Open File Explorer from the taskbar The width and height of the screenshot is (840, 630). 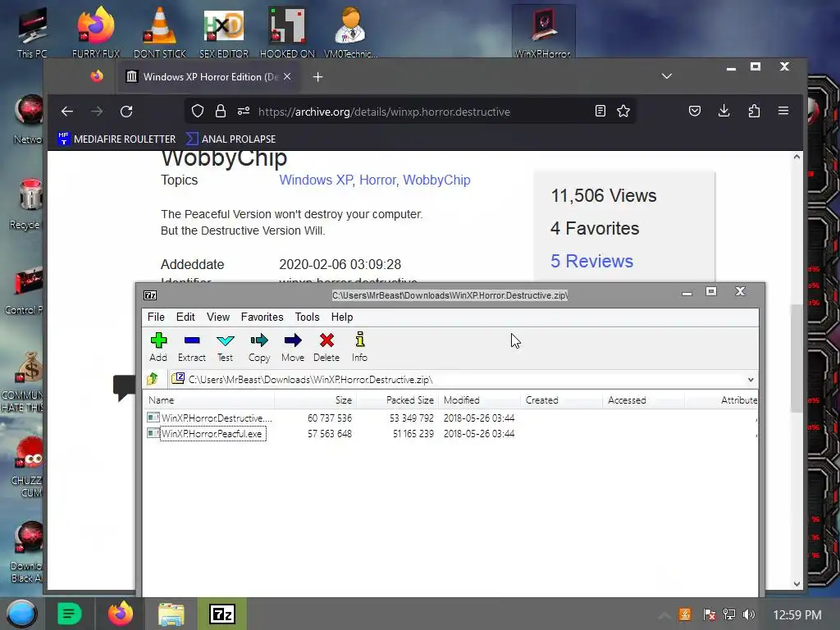pyautogui.click(x=171, y=614)
